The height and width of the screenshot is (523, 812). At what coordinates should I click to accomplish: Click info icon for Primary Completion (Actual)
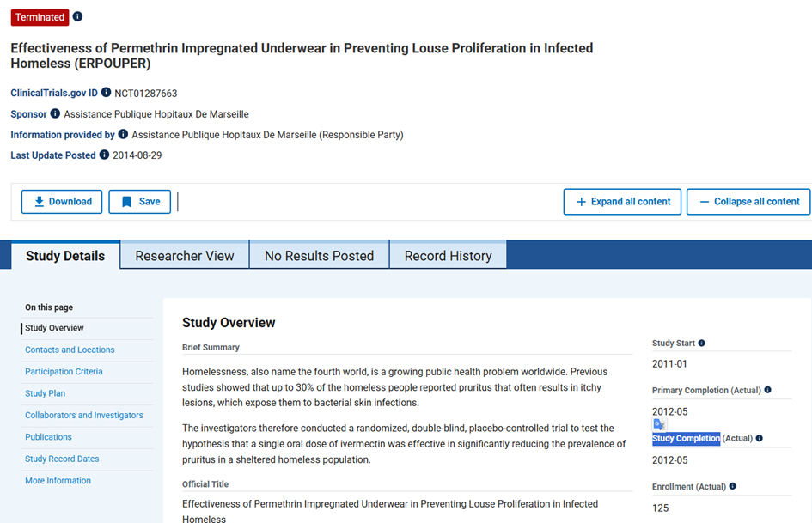pos(767,390)
